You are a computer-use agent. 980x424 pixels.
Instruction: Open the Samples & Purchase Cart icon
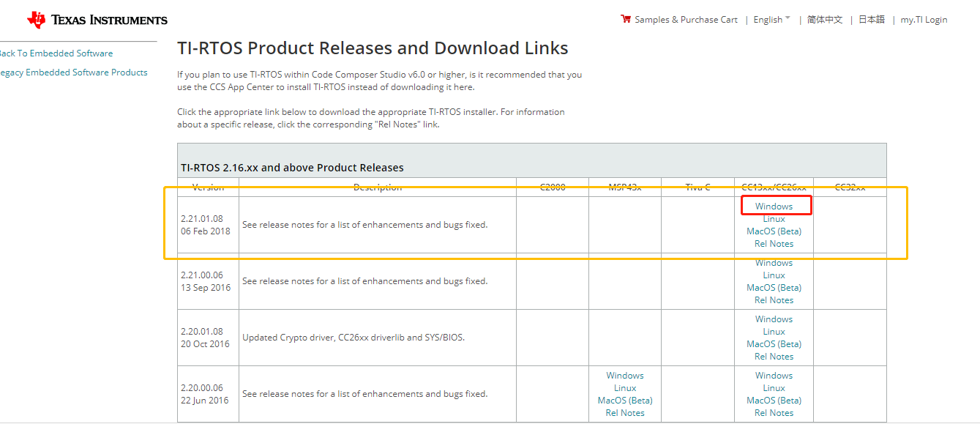tap(626, 19)
